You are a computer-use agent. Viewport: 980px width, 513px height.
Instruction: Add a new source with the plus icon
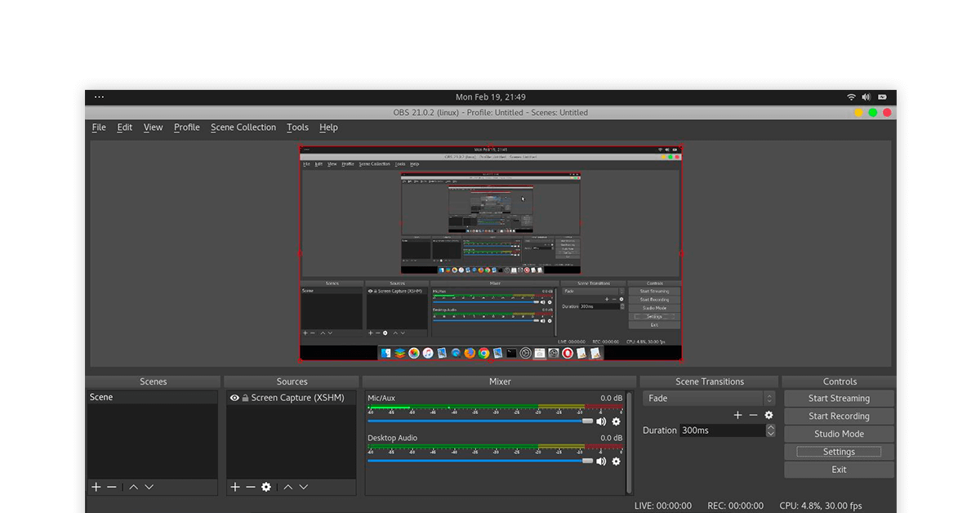(235, 487)
